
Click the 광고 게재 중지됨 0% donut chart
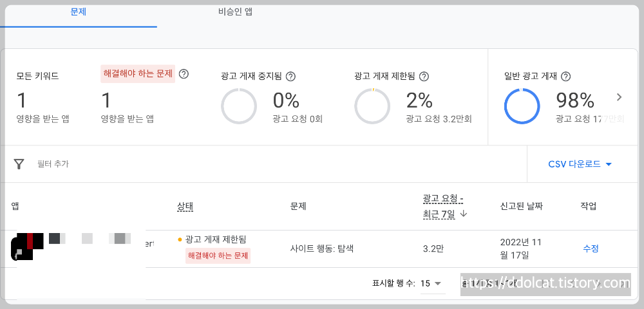click(239, 106)
